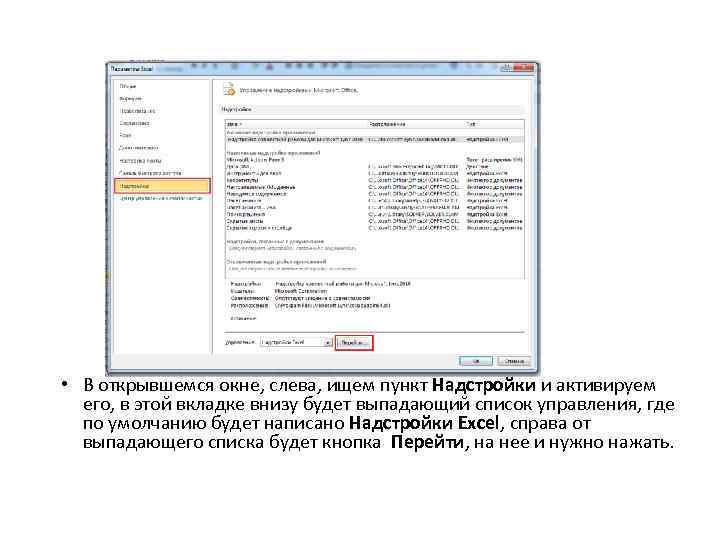
Task: Open the Общие category in Excel options
Action: pyautogui.click(x=128, y=86)
